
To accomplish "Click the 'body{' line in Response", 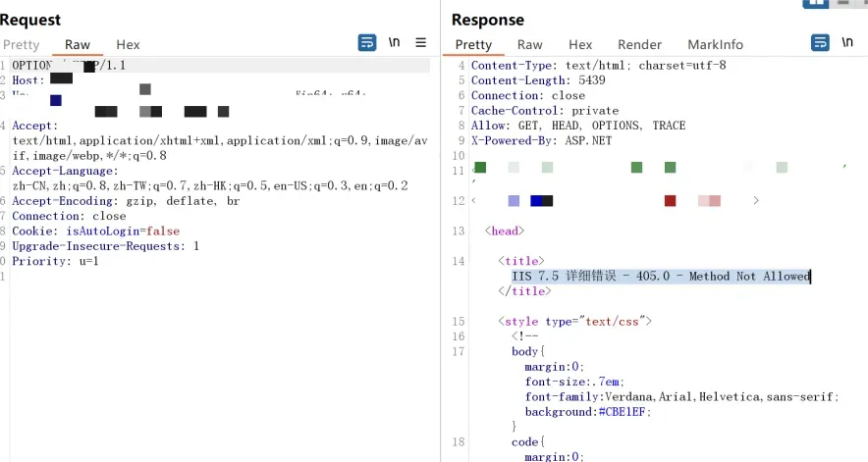I will tap(528, 351).
